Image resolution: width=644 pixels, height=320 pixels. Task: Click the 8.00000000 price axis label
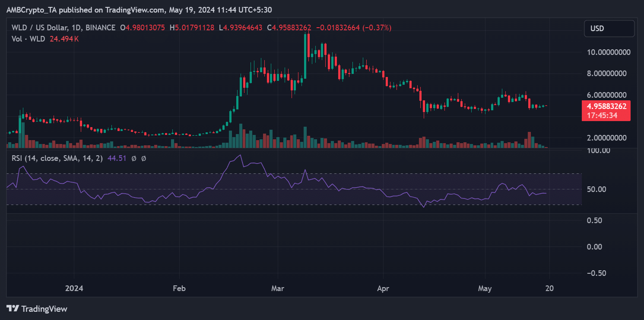(x=606, y=74)
